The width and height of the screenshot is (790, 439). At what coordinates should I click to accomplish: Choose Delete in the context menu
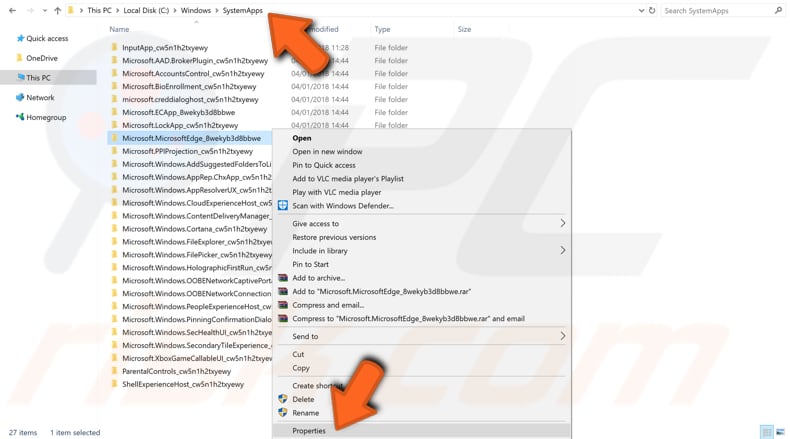tap(303, 400)
